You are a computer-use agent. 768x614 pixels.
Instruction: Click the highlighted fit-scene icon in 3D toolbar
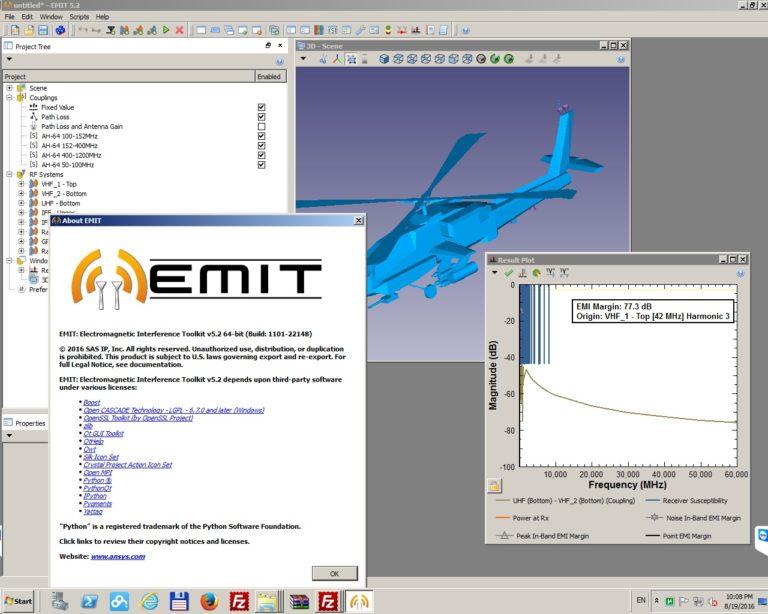pyautogui.click(x=351, y=59)
